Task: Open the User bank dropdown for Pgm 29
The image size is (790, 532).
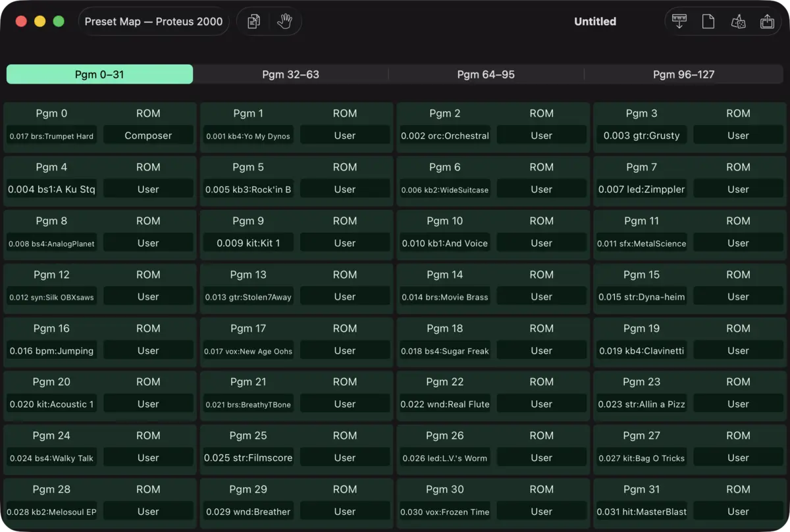Action: click(x=344, y=512)
